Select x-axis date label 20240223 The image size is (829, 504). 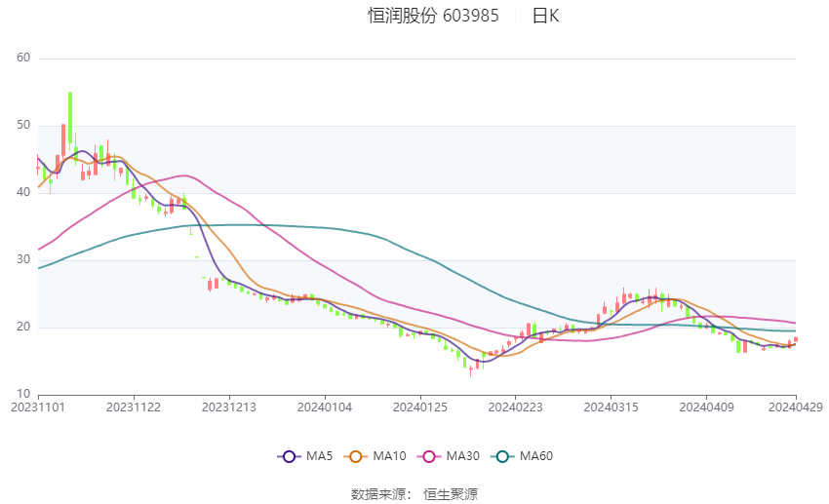(x=516, y=407)
